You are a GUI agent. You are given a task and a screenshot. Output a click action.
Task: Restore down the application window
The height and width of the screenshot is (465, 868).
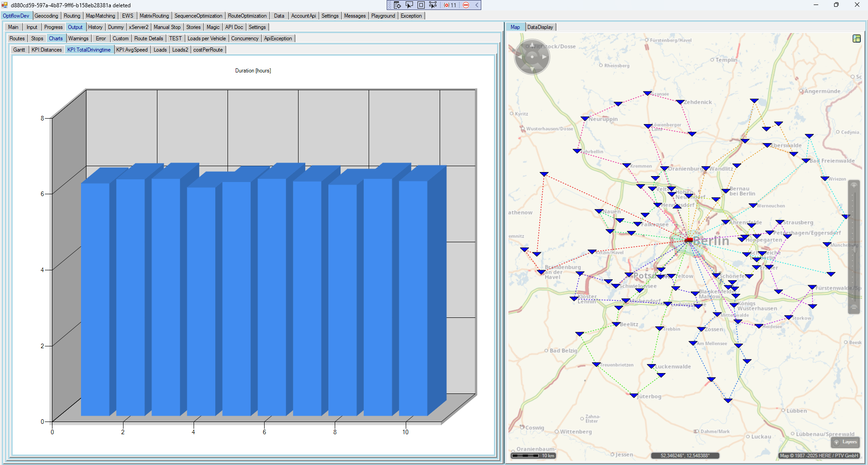[x=836, y=5]
